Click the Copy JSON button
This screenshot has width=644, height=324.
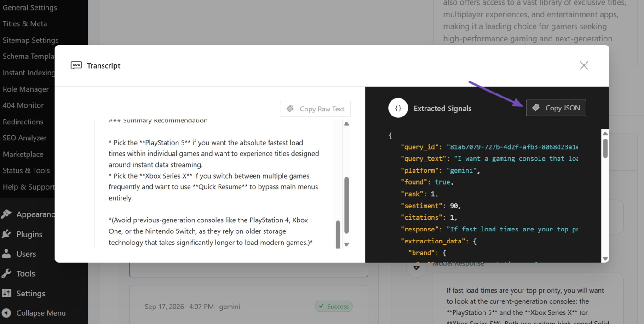pos(556,108)
